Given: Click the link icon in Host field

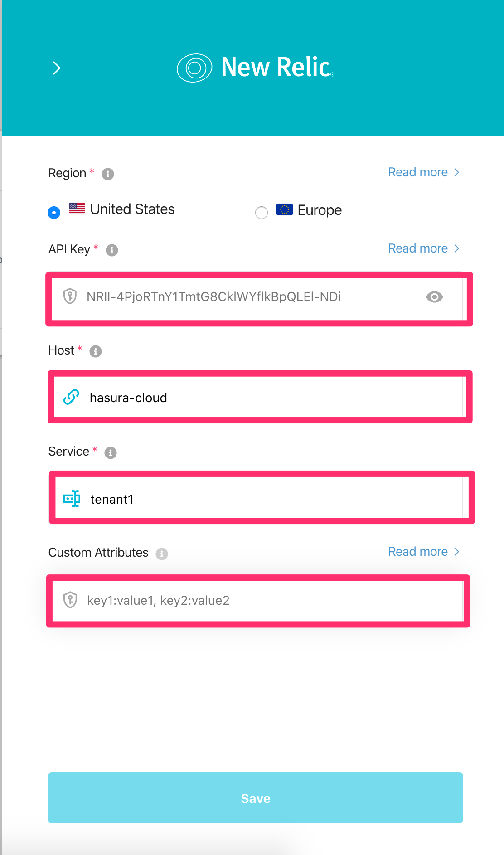Looking at the screenshot, I should click(70, 398).
